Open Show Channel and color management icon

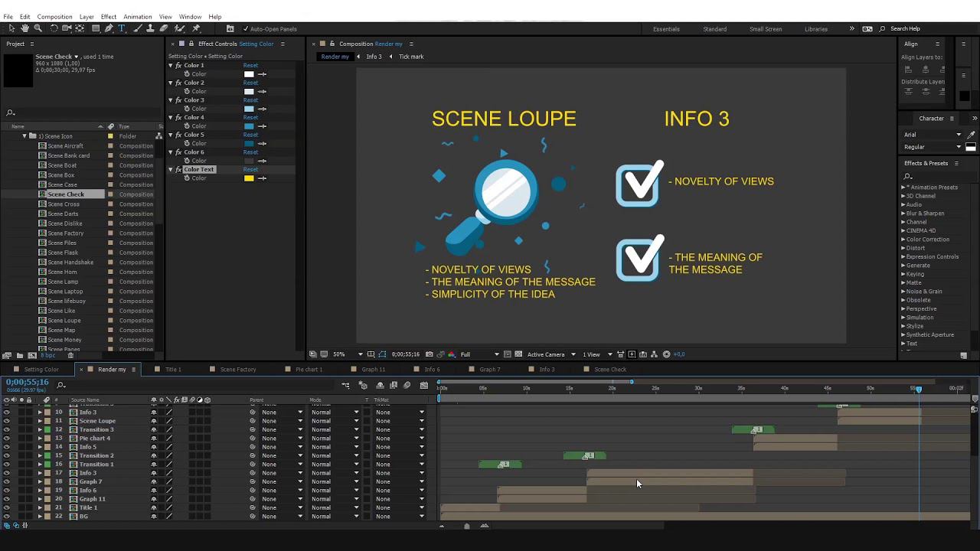(452, 354)
